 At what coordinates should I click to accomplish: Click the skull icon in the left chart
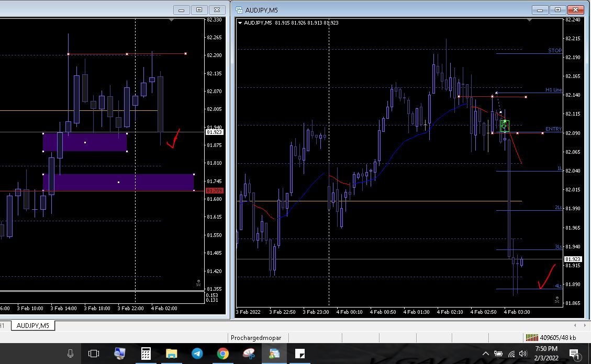(x=198, y=283)
